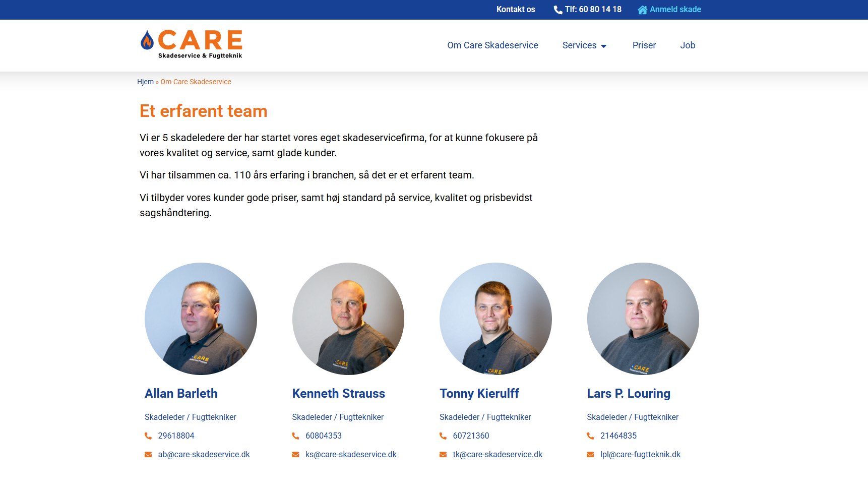
Task: Click the envelope icon next to lpl@care-fugtteknik.dk
Action: (590, 455)
